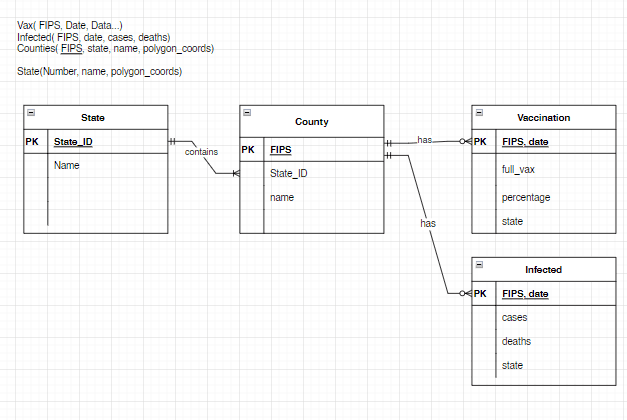Select the percentage attribute in Vaccination

(x=526, y=198)
